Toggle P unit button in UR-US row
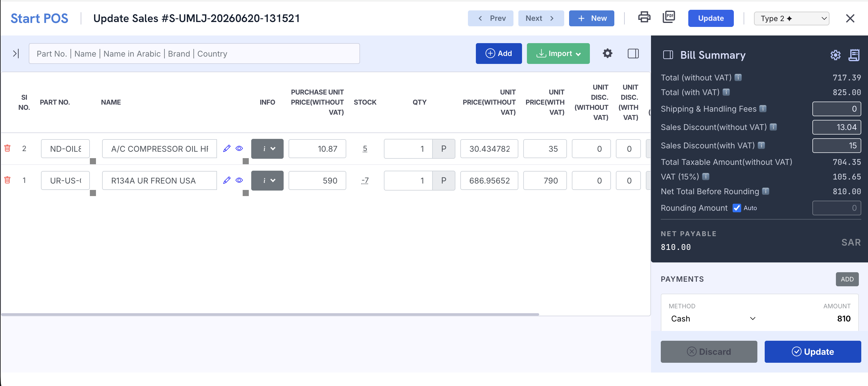This screenshot has height=386, width=868. 443,181
